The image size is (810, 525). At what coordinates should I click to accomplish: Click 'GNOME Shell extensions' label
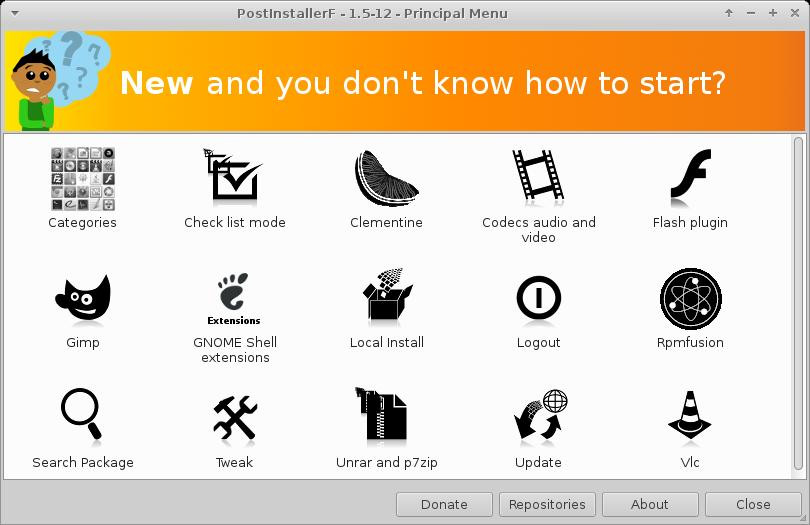coord(235,350)
